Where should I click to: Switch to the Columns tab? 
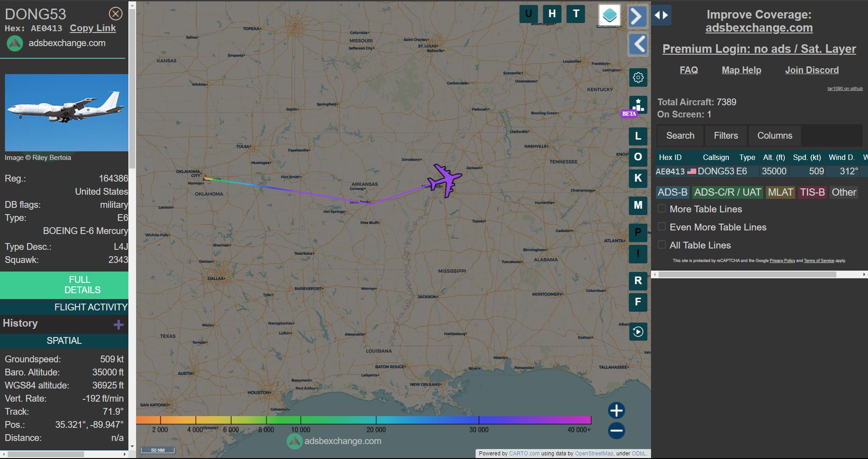tap(774, 136)
